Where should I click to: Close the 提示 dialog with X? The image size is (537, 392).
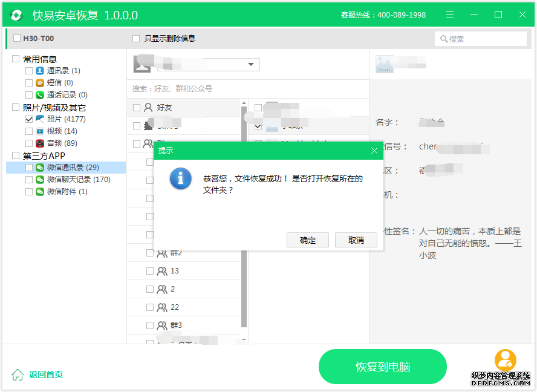(x=374, y=151)
